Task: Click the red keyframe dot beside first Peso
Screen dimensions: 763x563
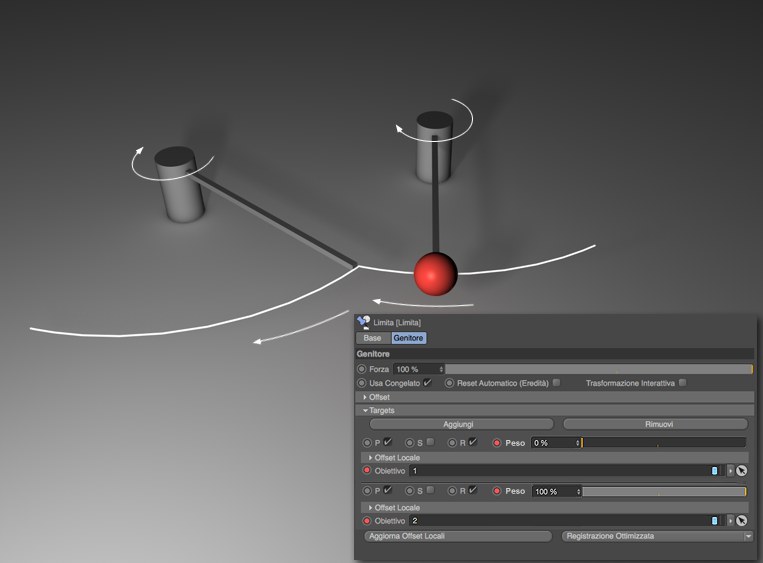Action: [x=497, y=442]
